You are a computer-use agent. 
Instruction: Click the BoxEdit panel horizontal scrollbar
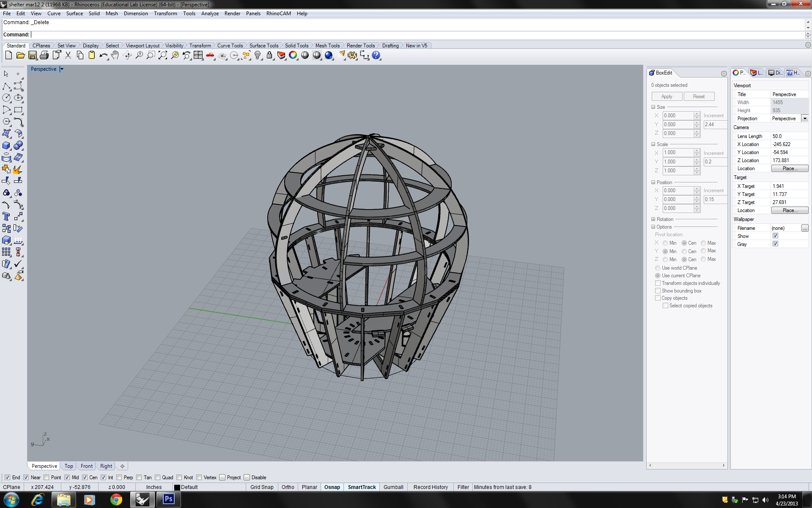tap(687, 465)
